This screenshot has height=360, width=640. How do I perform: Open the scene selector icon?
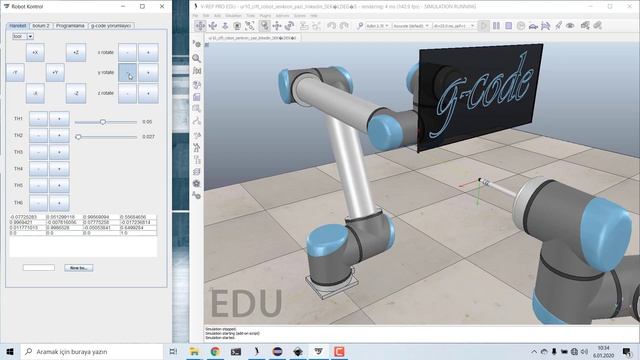[598, 26]
